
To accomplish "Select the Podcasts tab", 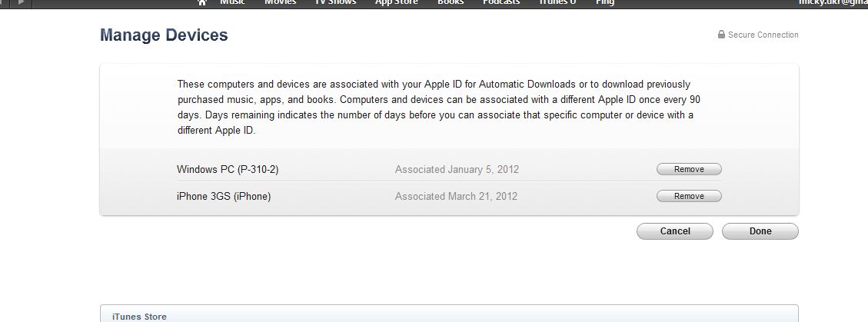I will point(501,2).
